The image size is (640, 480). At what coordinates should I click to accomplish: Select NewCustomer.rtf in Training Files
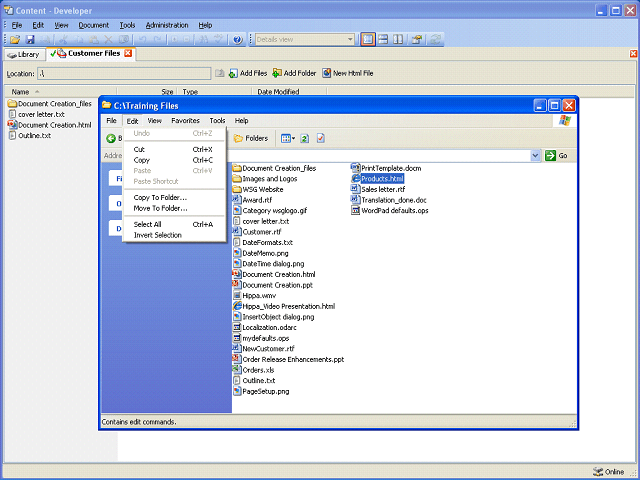coord(264,349)
